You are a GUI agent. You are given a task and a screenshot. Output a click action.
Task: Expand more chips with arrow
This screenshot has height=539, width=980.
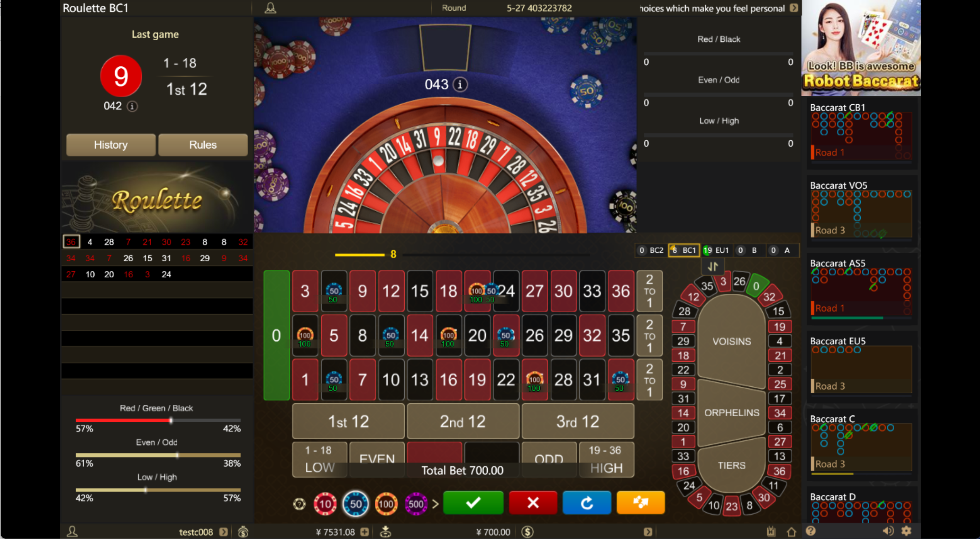click(436, 504)
